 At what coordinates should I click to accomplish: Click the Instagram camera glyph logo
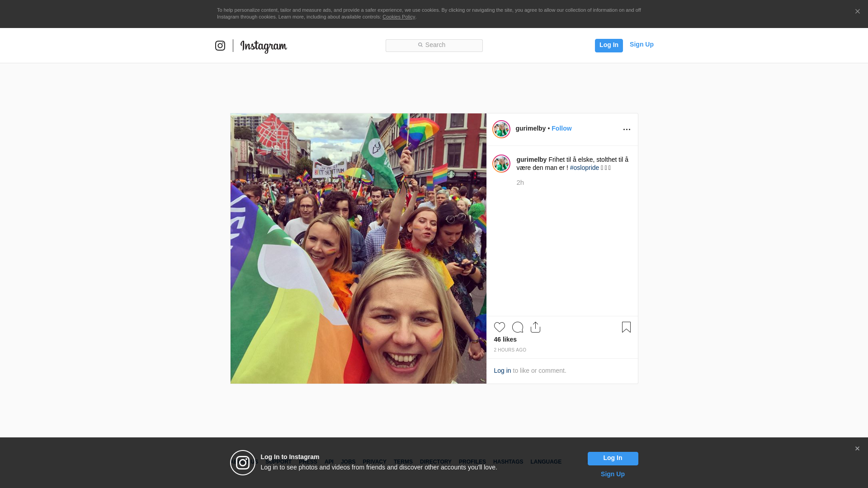click(220, 46)
